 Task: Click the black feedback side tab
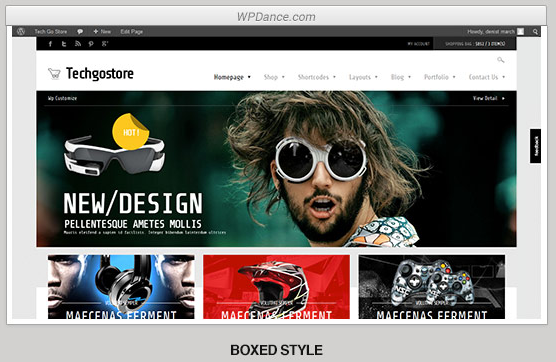535,146
